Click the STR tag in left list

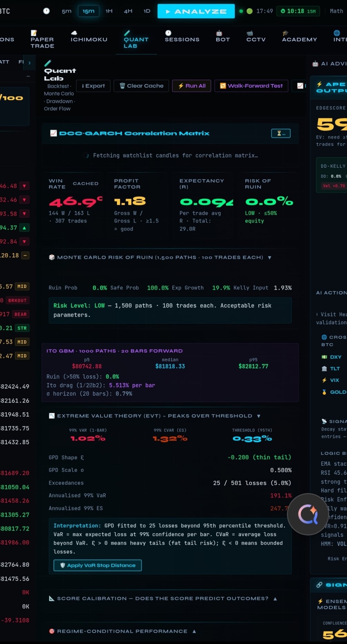click(x=22, y=328)
